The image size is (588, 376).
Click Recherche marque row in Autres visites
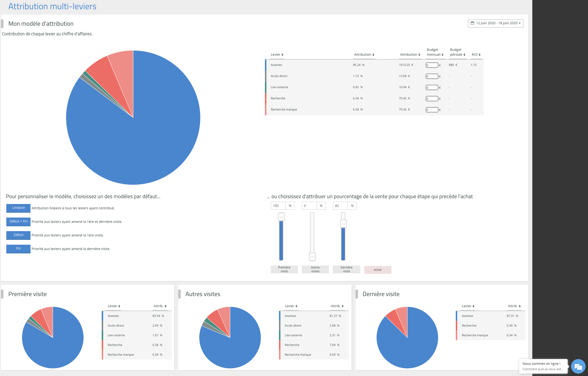(x=314, y=355)
